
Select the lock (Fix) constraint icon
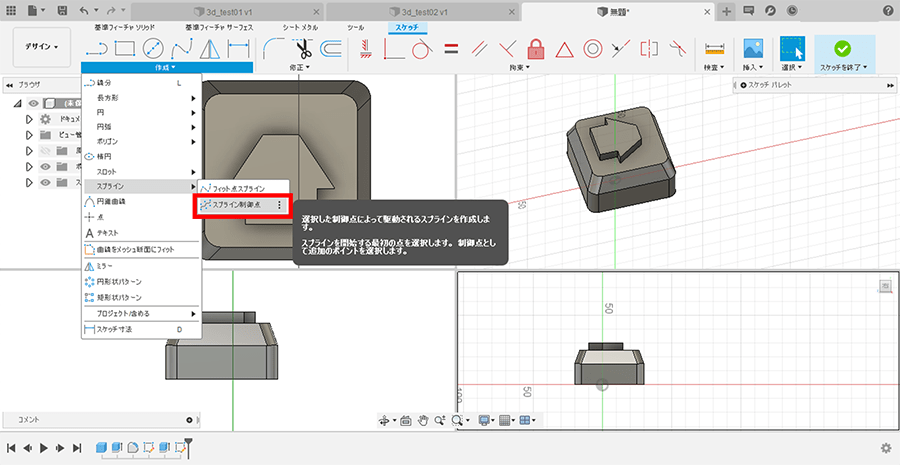535,48
